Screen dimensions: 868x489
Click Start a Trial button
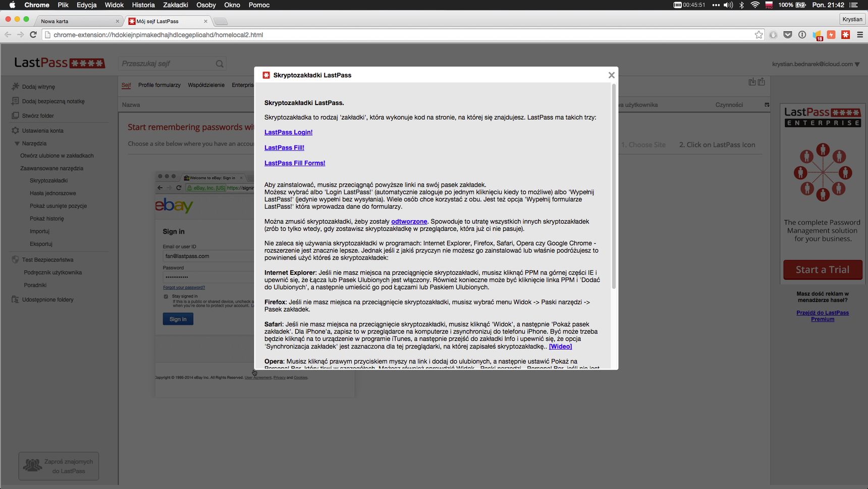(x=823, y=270)
